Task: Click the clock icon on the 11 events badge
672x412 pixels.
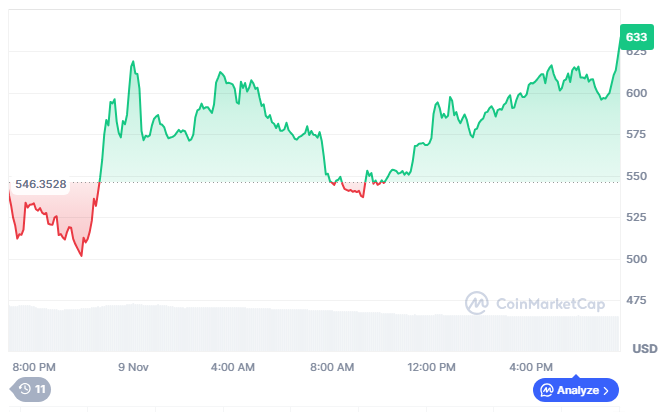Action: [23, 389]
